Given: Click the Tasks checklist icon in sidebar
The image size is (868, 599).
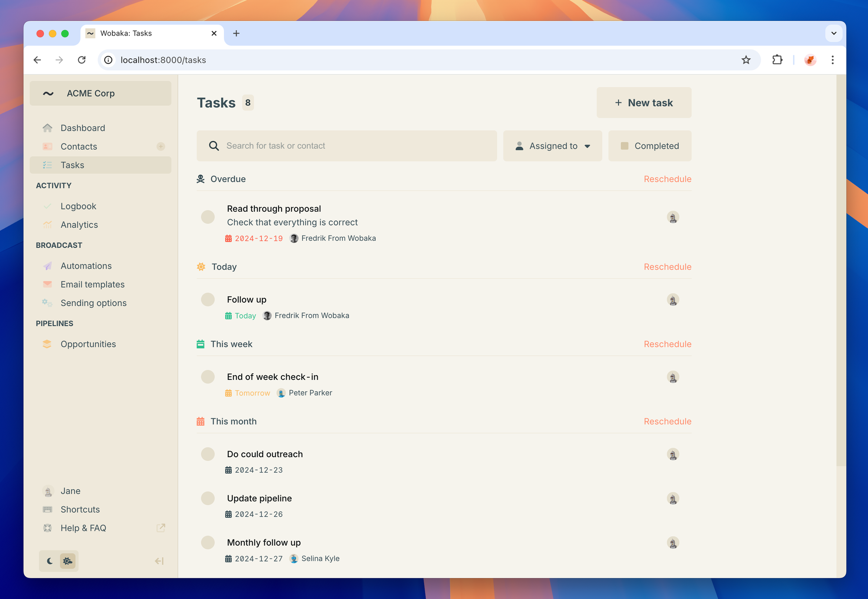Looking at the screenshot, I should [x=48, y=165].
